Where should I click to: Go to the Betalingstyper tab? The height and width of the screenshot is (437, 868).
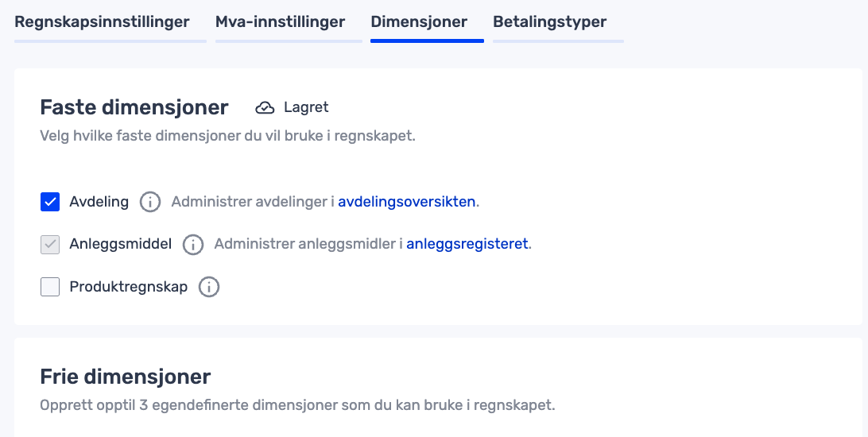tap(550, 22)
